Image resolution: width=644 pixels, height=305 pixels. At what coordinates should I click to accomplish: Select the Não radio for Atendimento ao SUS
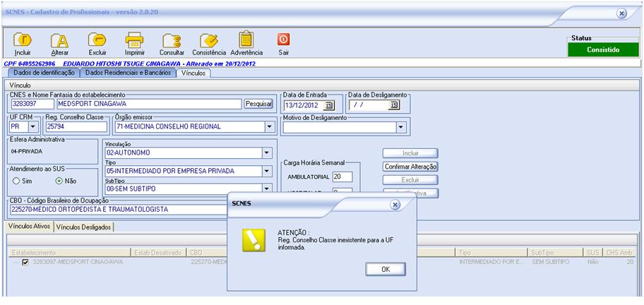59,181
